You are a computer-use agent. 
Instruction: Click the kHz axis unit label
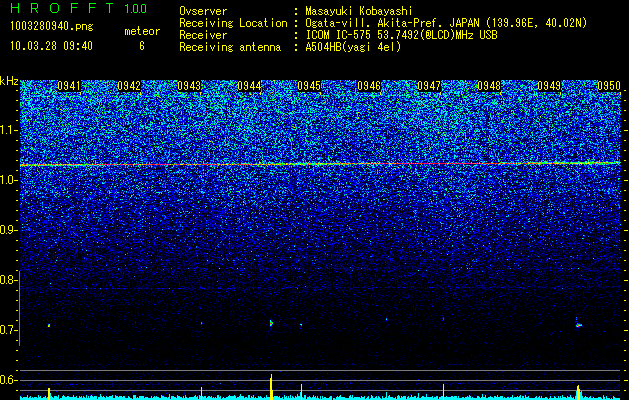click(x=9, y=81)
